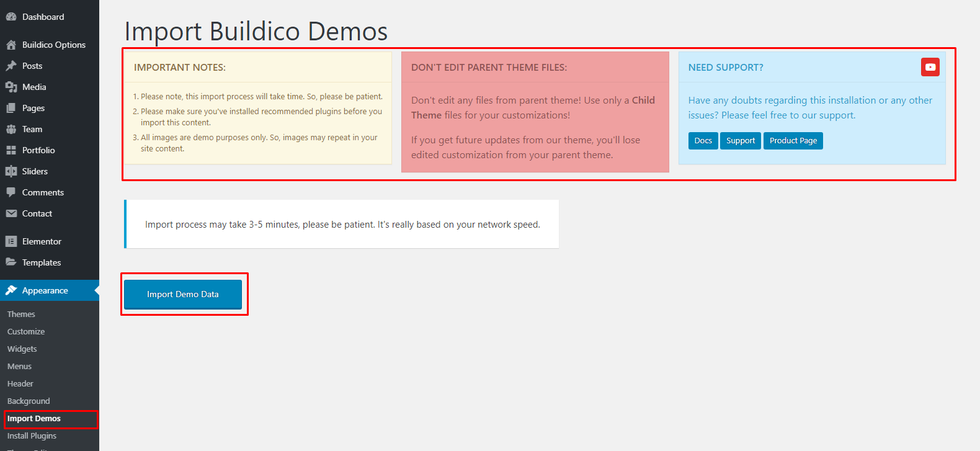Click the Support button

[740, 141]
